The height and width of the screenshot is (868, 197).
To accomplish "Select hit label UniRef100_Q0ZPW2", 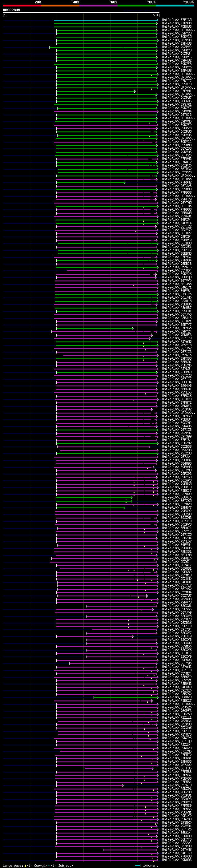I will [x=177, y=410].
